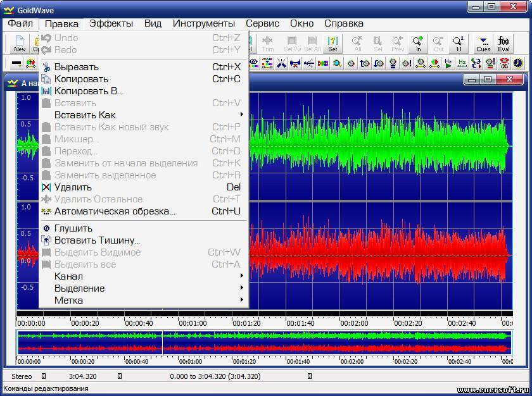Click the rainbow-colored equalizer bar effect icon
The image size is (532, 396).
pos(322,63)
